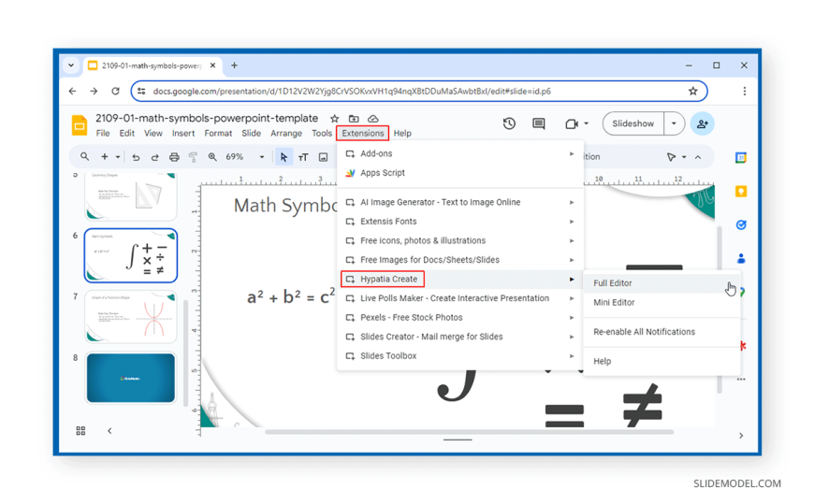Choose Apps Script menu entry
Viewport: 814px width, 504px height.
pyautogui.click(x=460, y=173)
